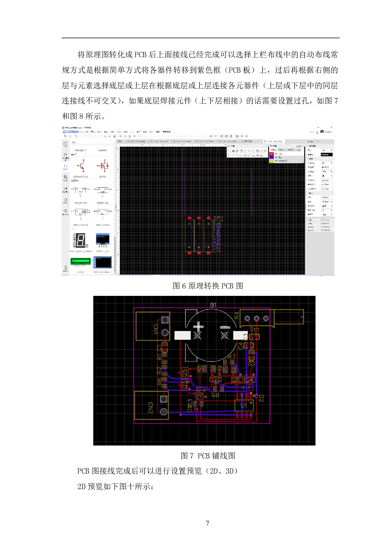
Task: Select the 2N7002 MOSFET symbol
Action: tap(103, 165)
